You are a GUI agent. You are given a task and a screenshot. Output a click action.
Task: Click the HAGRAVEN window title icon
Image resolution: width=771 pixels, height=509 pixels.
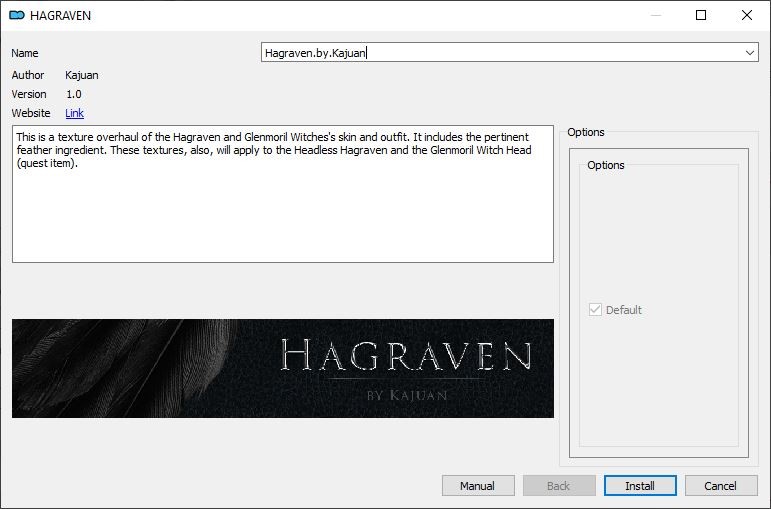click(17, 15)
